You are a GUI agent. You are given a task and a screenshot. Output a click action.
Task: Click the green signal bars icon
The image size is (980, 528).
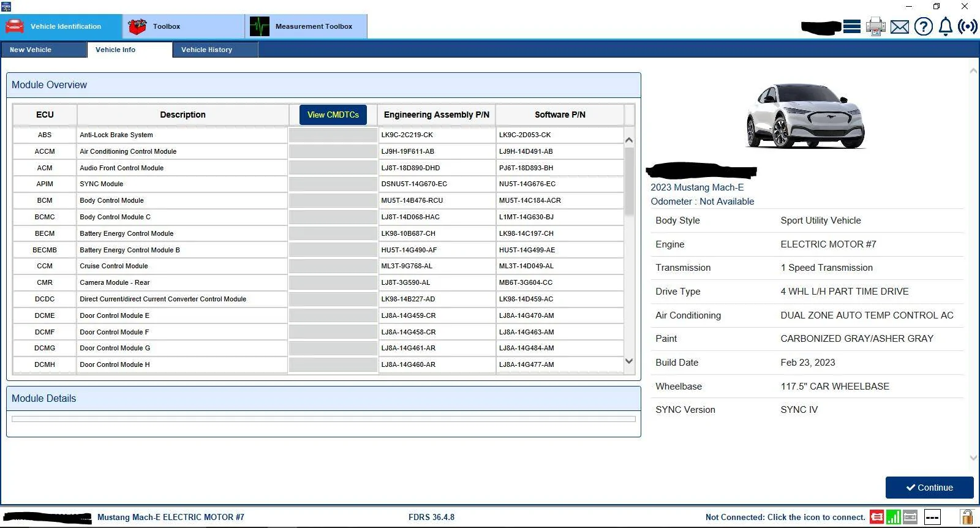[x=894, y=517]
